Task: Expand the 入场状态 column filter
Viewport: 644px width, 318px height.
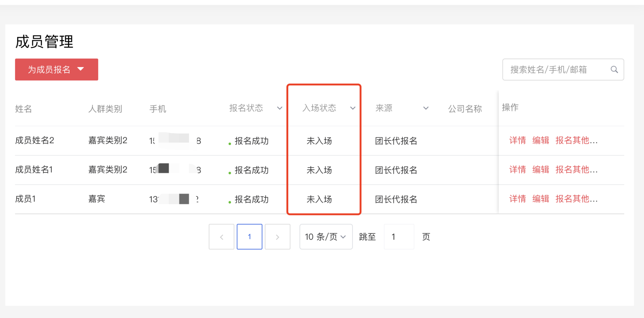Action: point(353,108)
